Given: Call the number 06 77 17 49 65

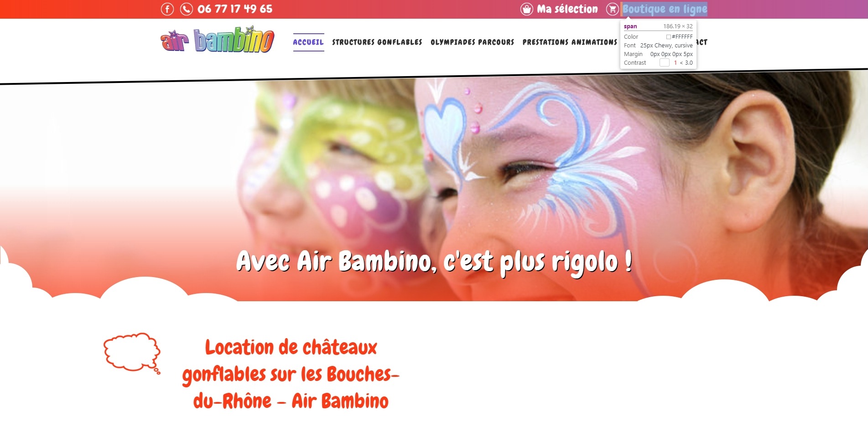Looking at the screenshot, I should [x=235, y=9].
